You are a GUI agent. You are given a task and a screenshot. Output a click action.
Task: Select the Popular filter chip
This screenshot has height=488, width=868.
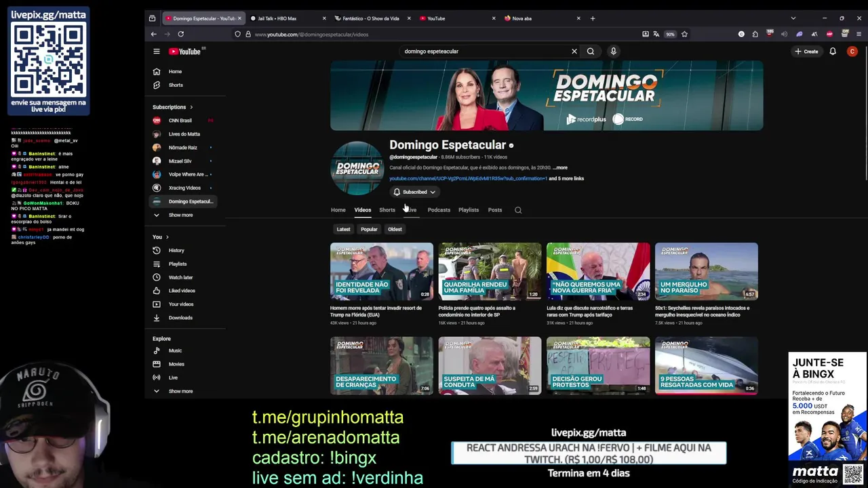tap(369, 229)
